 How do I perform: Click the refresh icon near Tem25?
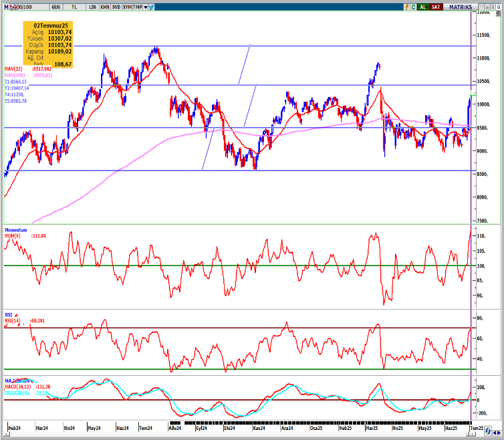pos(488,431)
